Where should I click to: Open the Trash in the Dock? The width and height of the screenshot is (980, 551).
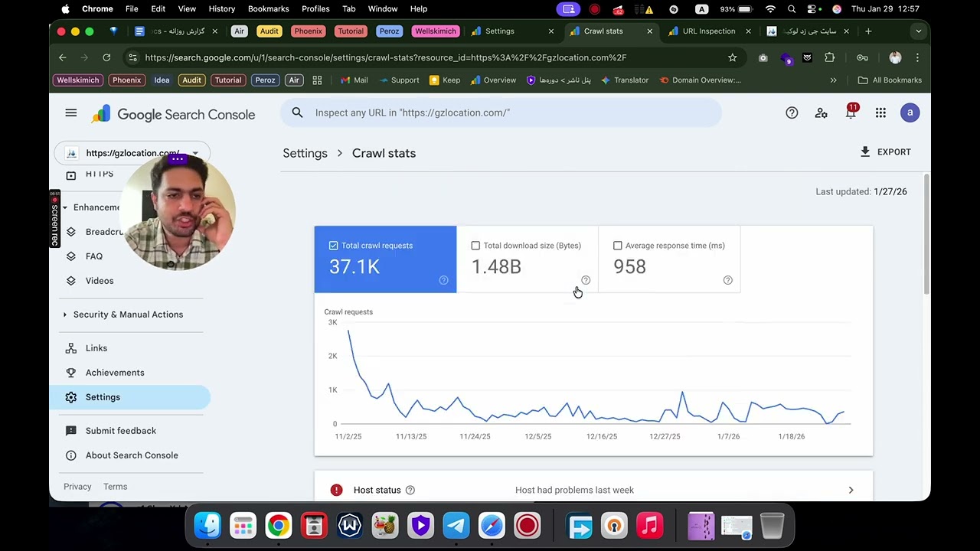point(773,526)
